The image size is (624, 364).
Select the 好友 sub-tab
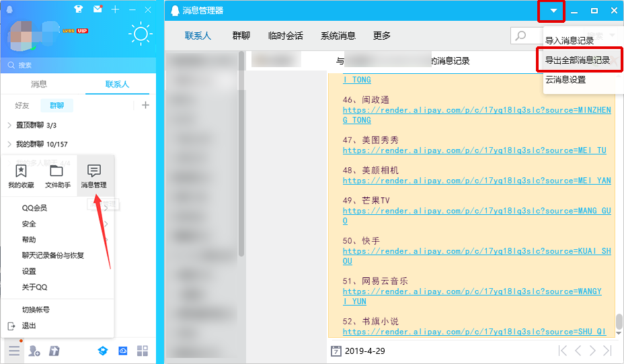coord(22,105)
